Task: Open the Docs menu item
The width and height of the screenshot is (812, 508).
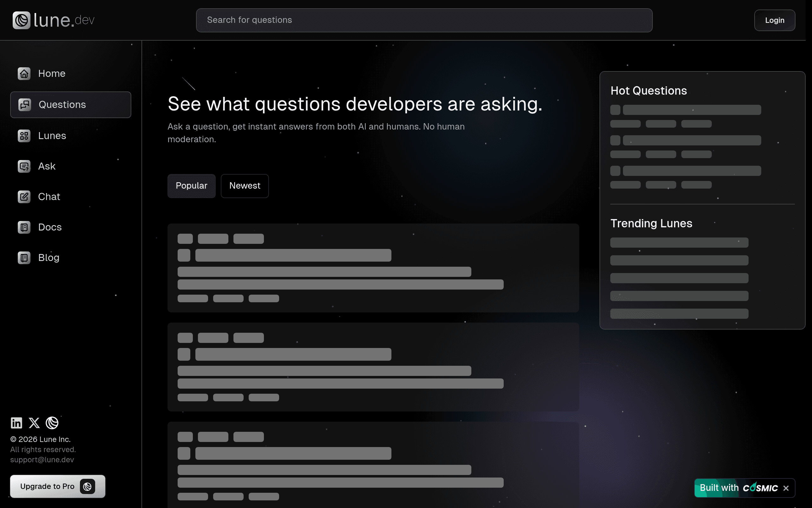Action: 71,227
